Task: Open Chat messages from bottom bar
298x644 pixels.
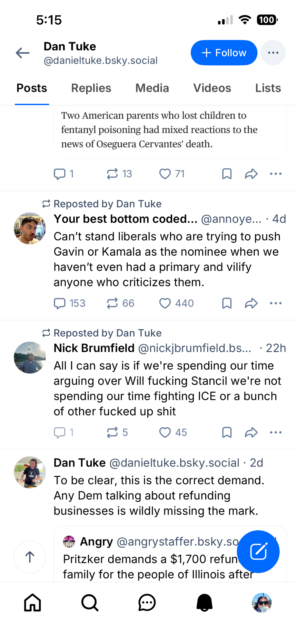Action: pos(147,602)
